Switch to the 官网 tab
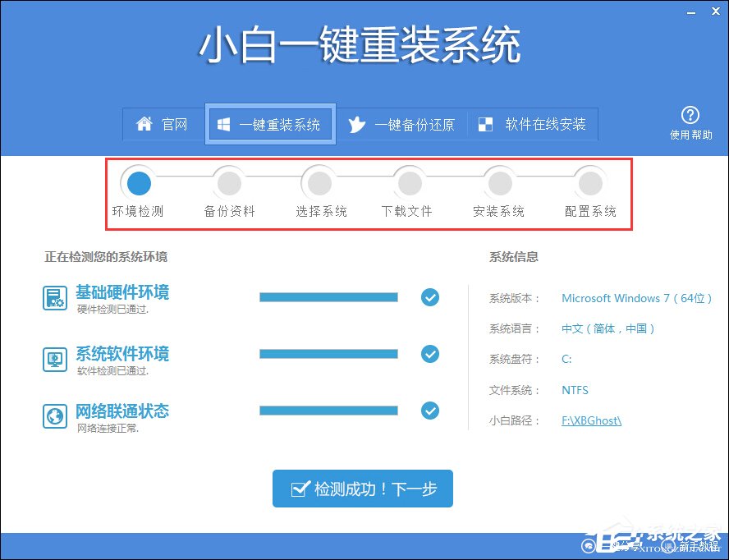The width and height of the screenshot is (729, 560). 164,124
